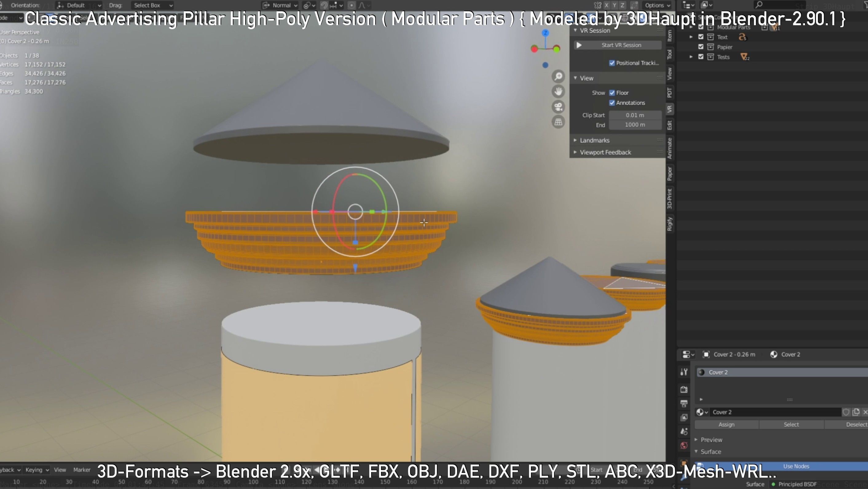This screenshot has width=868, height=489.
Task: Click the blue Z axis on navigation gizmo
Action: click(x=545, y=33)
